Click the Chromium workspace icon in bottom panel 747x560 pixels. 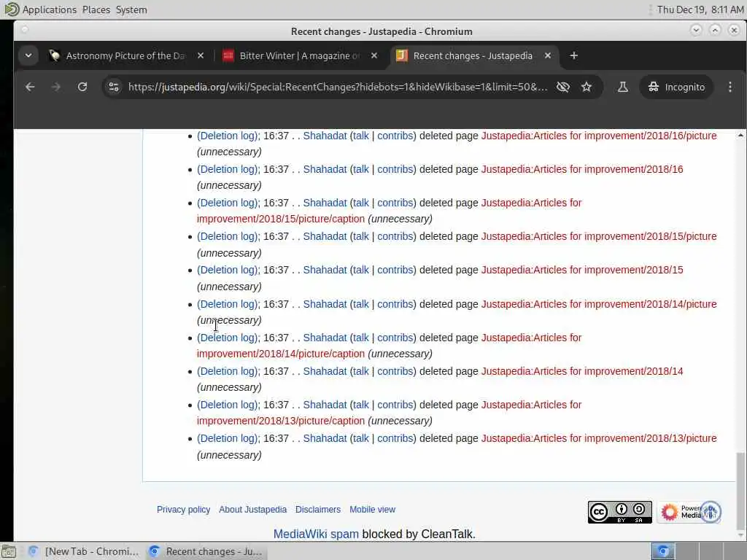pyautogui.click(x=662, y=551)
